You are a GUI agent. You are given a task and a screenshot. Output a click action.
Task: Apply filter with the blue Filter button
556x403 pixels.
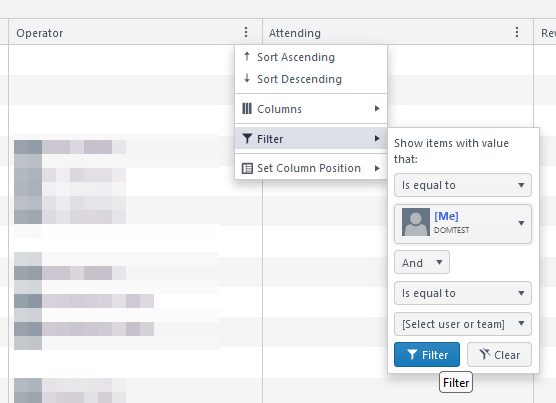[x=427, y=354]
